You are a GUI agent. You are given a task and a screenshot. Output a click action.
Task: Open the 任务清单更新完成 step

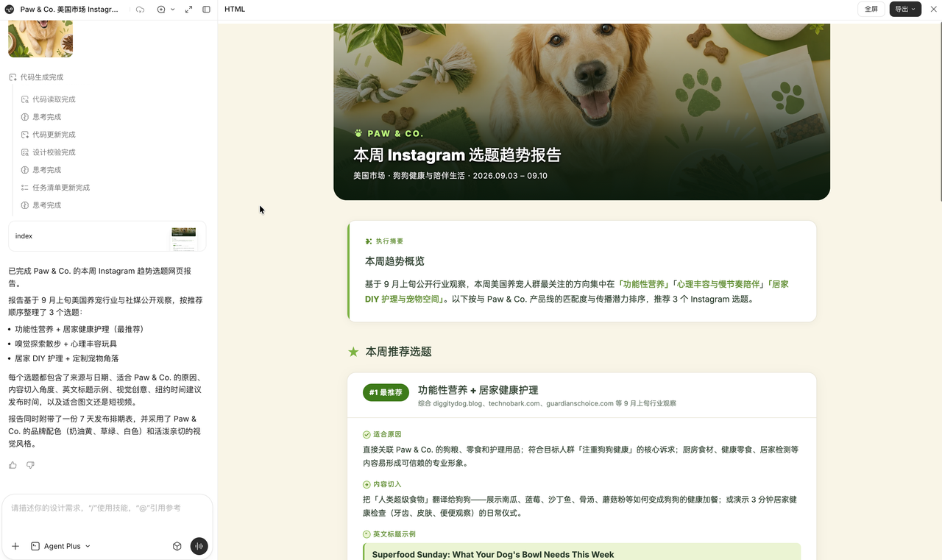[x=56, y=188]
